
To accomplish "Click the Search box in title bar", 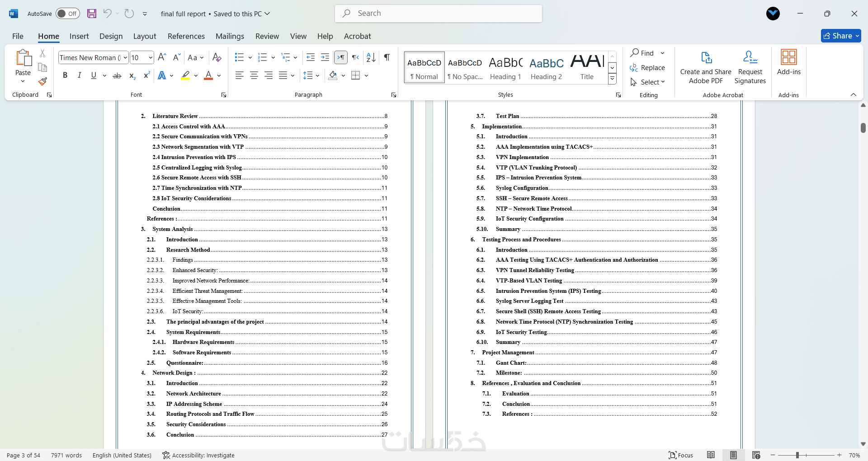I will tap(439, 14).
